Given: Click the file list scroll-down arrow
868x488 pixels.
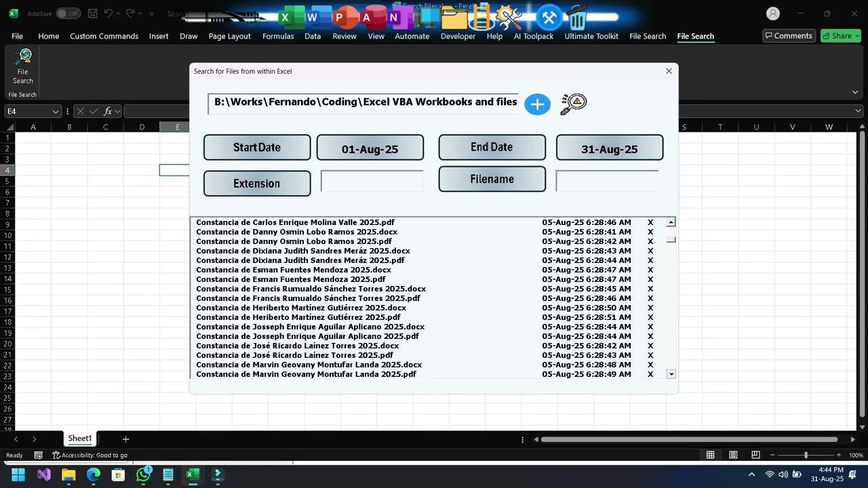Looking at the screenshot, I should point(671,374).
